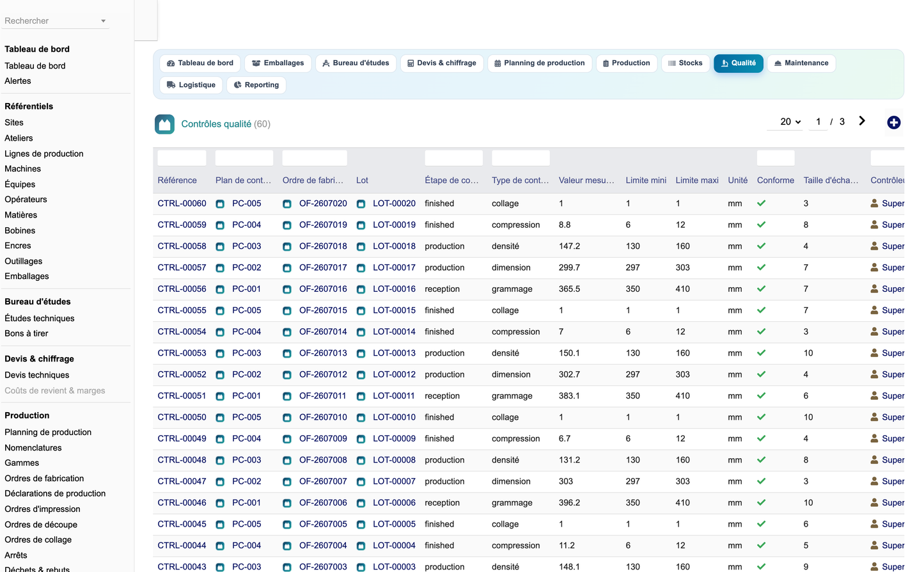Open the Logistique tab

(191, 85)
